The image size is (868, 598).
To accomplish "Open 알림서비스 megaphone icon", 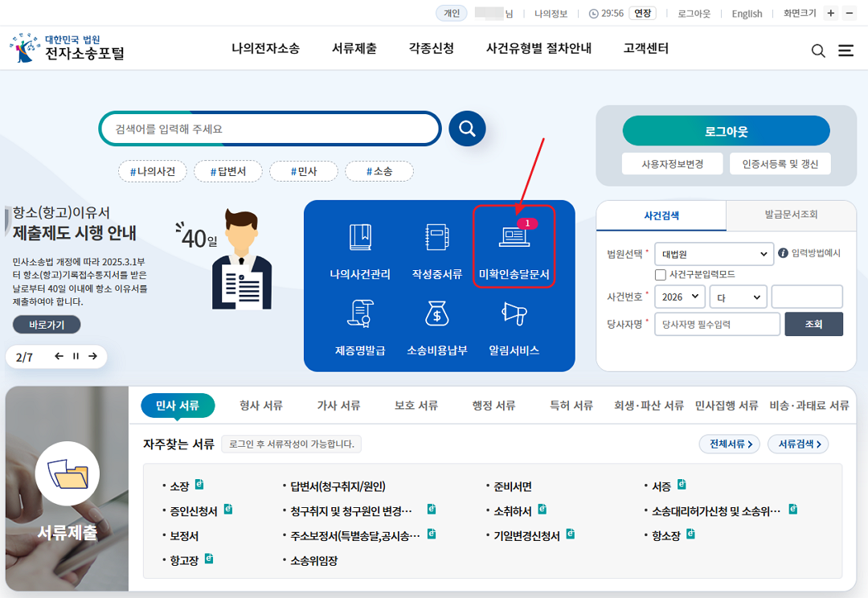I will coord(514,313).
